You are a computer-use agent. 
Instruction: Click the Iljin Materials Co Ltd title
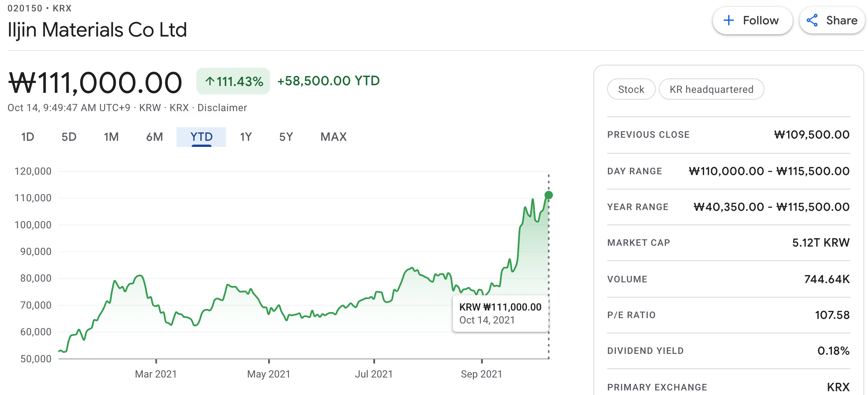click(97, 30)
